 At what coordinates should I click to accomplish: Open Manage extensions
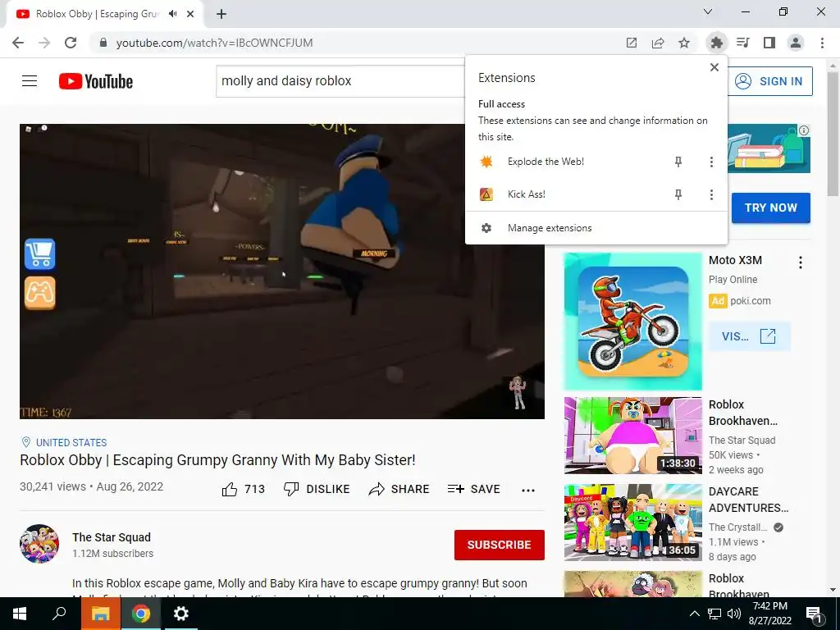pos(596,228)
